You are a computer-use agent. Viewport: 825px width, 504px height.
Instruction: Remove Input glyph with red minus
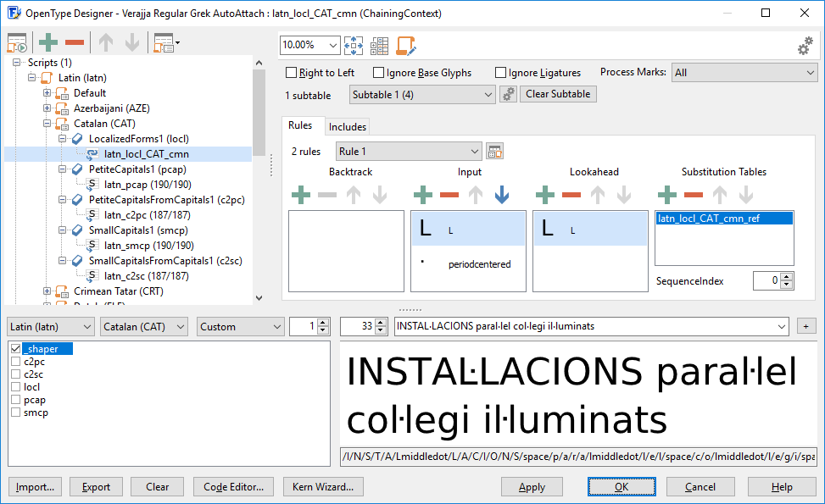pos(449,195)
